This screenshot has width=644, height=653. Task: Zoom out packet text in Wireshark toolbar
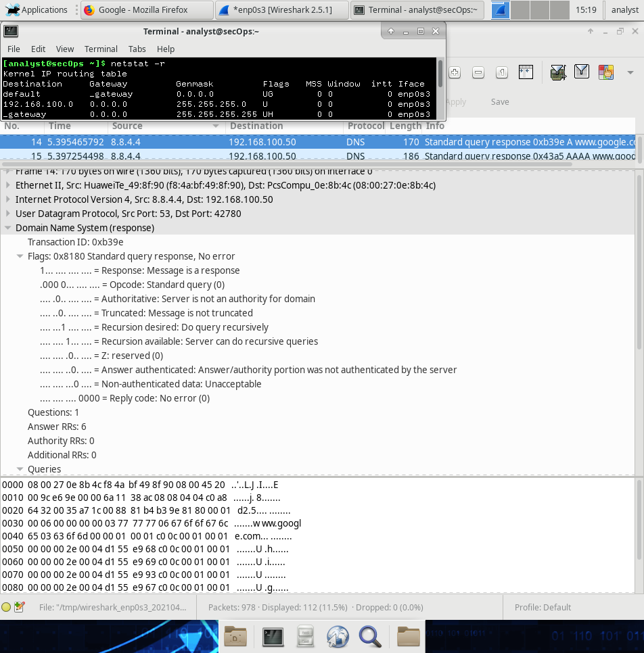pyautogui.click(x=478, y=72)
